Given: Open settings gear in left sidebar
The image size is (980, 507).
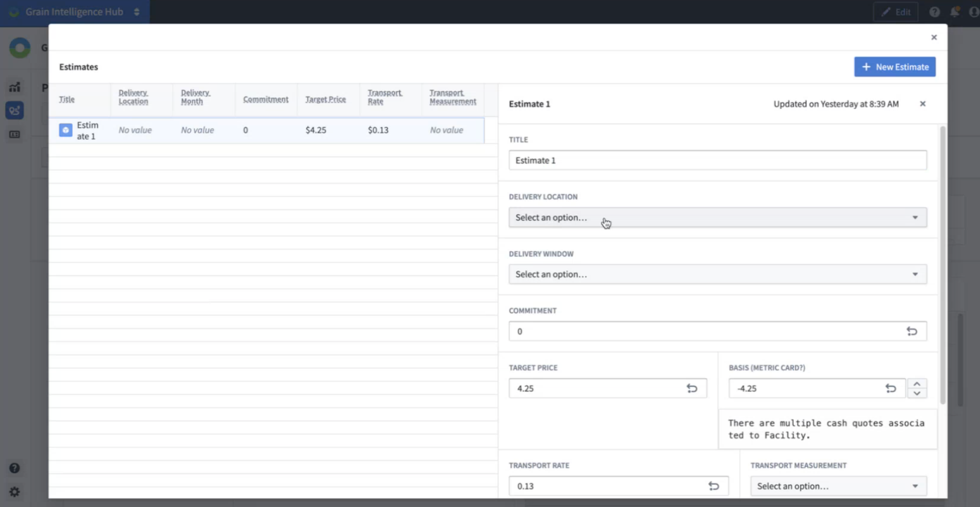Looking at the screenshot, I should [14, 492].
